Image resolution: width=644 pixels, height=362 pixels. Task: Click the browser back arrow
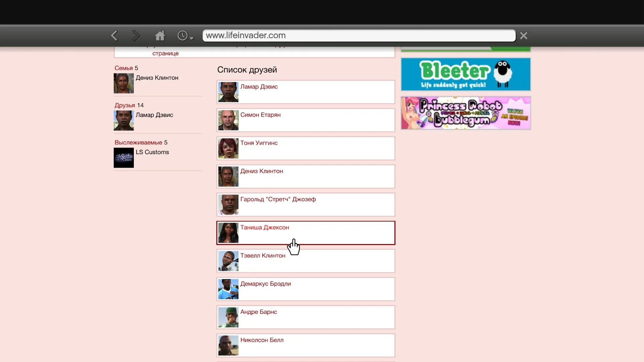coord(115,36)
